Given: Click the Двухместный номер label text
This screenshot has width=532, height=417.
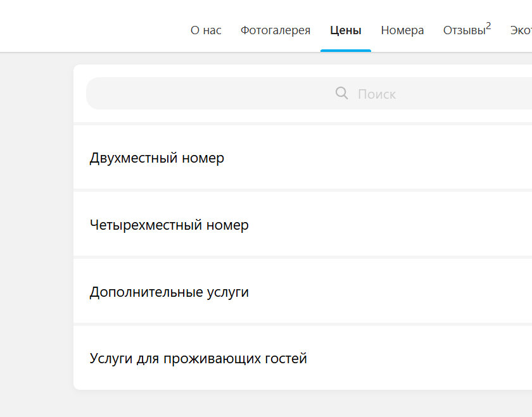Looking at the screenshot, I should [157, 158].
